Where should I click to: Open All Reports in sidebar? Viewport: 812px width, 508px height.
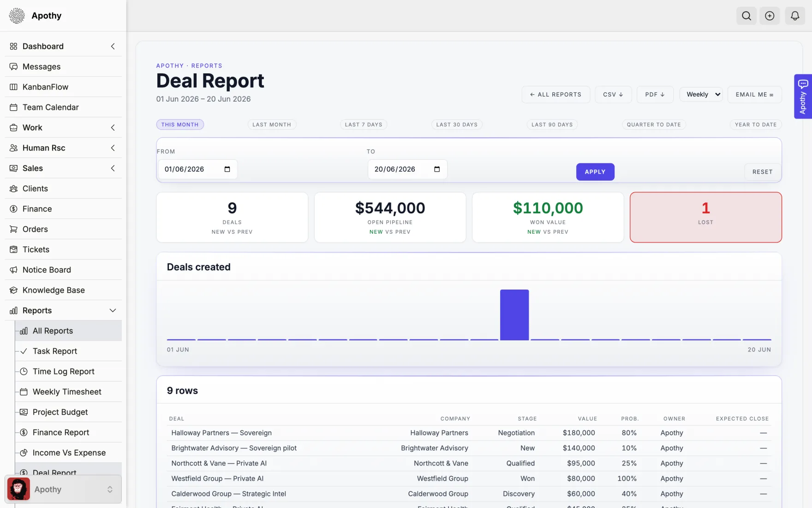point(68,331)
